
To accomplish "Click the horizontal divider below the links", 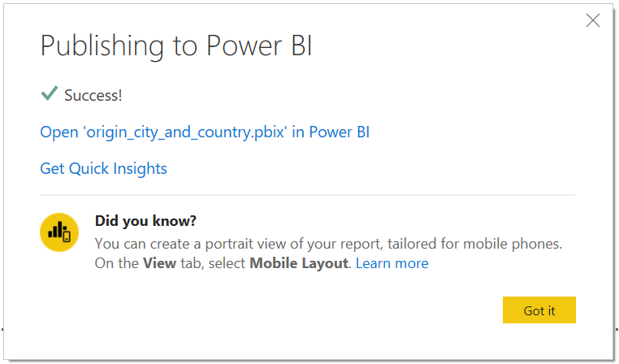I will pyautogui.click(x=308, y=195).
